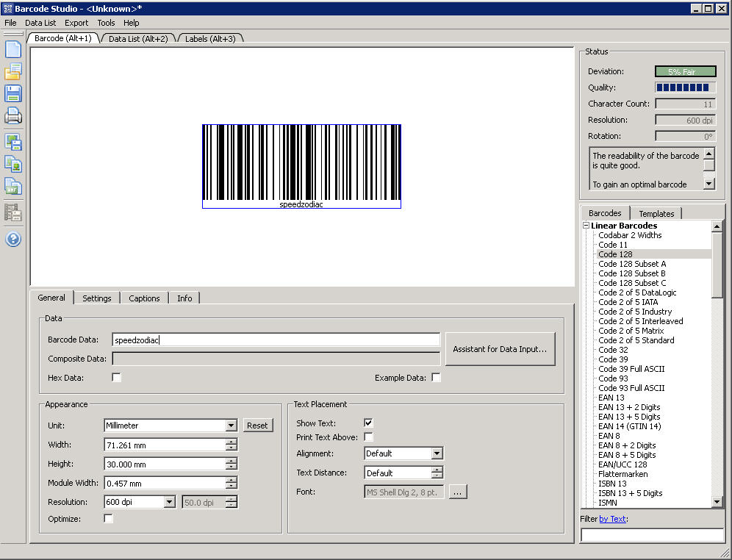Click the Reset unit button
Image resolution: width=732 pixels, height=560 pixels.
[x=258, y=426]
